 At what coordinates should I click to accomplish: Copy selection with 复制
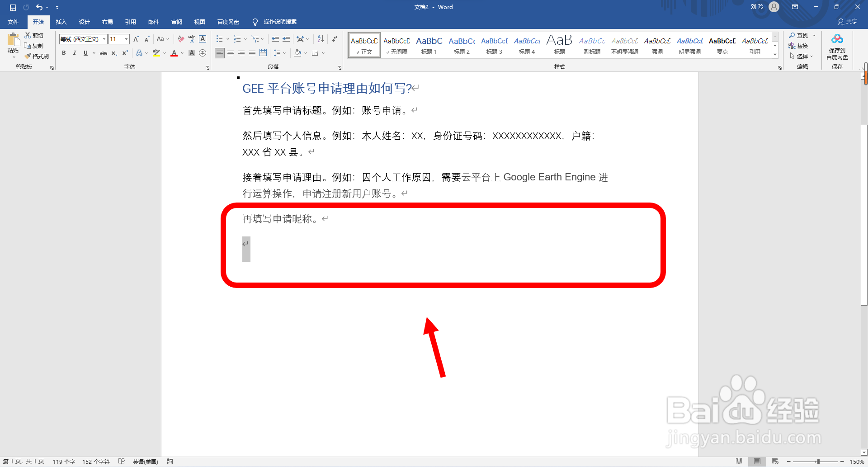[x=34, y=46]
